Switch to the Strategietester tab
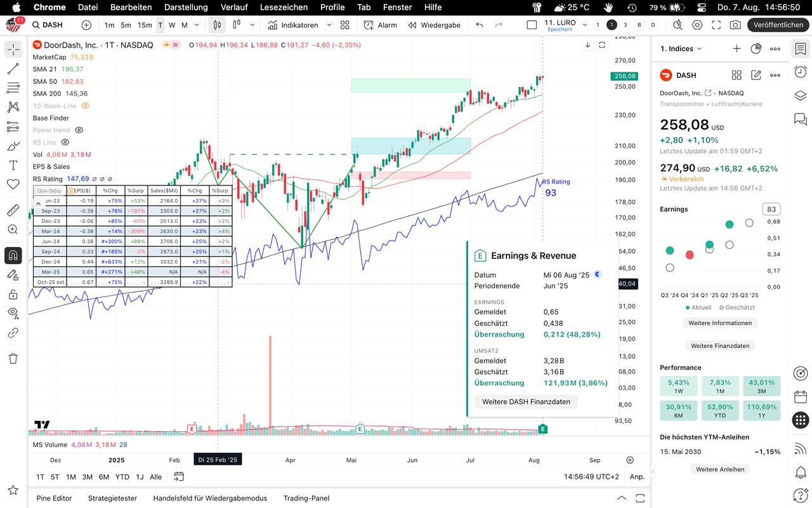 point(112,498)
